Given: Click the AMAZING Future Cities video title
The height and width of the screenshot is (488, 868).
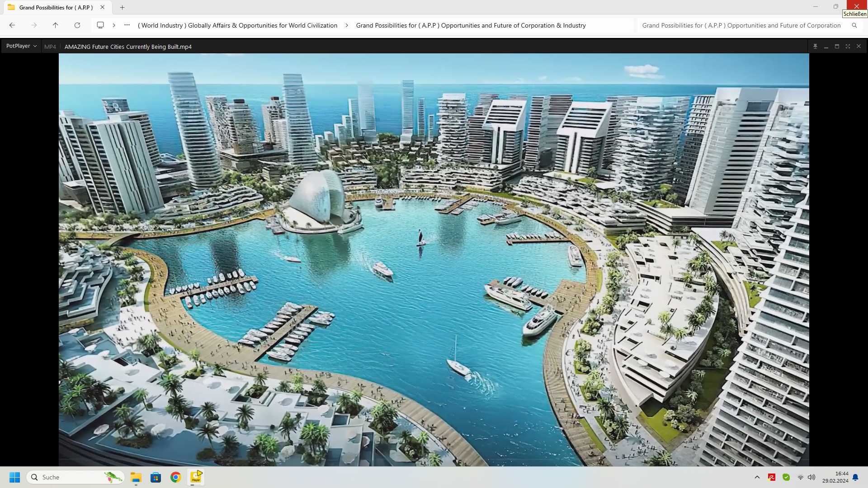Looking at the screenshot, I should pyautogui.click(x=128, y=47).
